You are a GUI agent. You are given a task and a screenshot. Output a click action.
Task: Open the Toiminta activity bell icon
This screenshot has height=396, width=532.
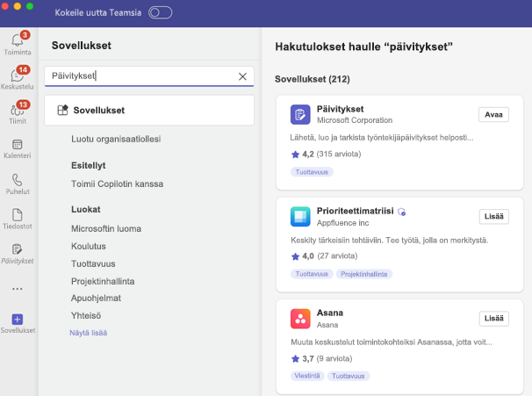(18, 40)
